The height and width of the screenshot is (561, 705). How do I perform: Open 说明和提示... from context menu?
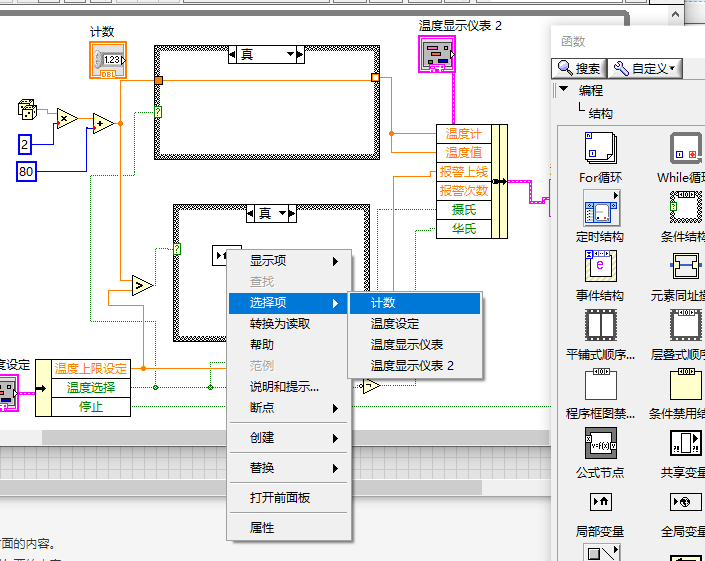tap(288, 387)
